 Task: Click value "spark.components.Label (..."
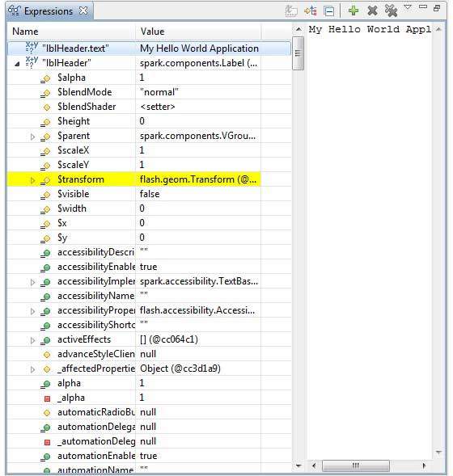pos(198,63)
